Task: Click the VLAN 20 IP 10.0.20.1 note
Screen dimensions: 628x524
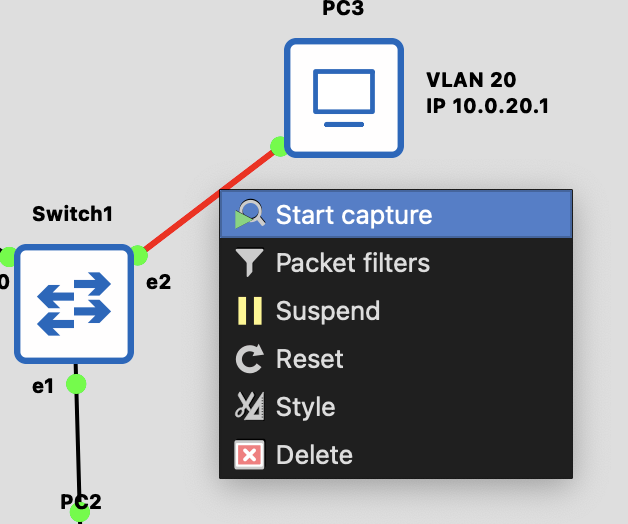Action: pyautogui.click(x=487, y=92)
